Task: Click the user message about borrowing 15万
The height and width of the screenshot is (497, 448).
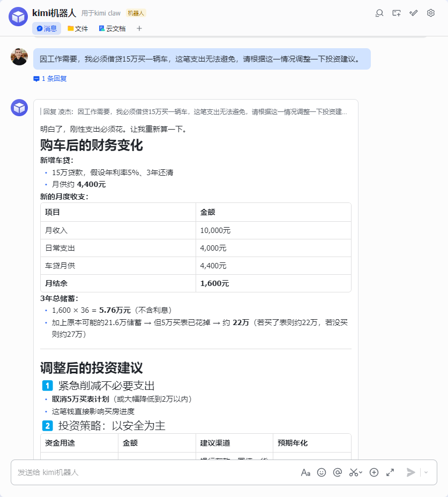Action: (201, 59)
